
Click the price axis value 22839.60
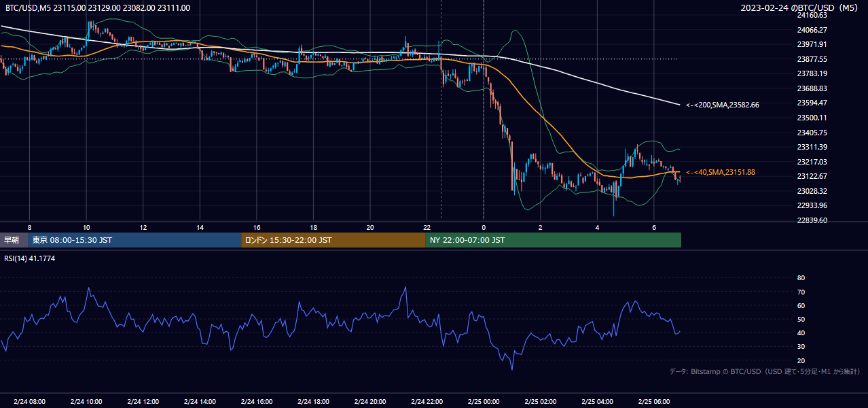click(x=812, y=220)
